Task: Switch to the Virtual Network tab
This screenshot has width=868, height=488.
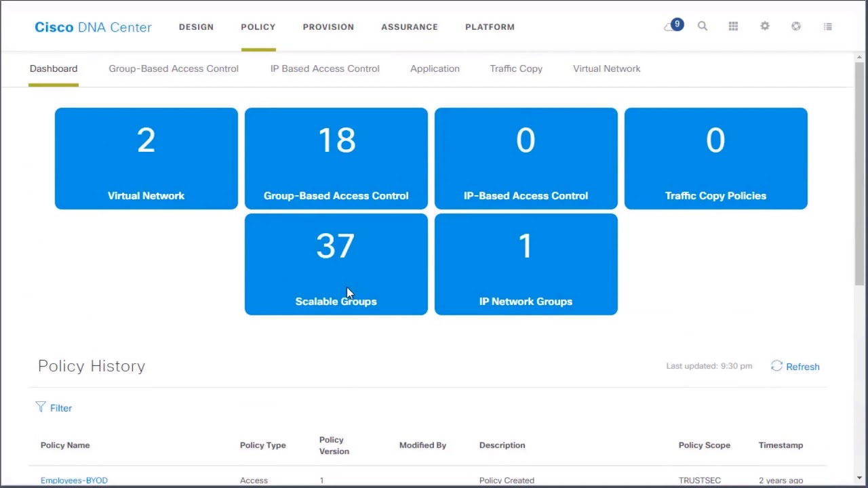Action: 607,68
